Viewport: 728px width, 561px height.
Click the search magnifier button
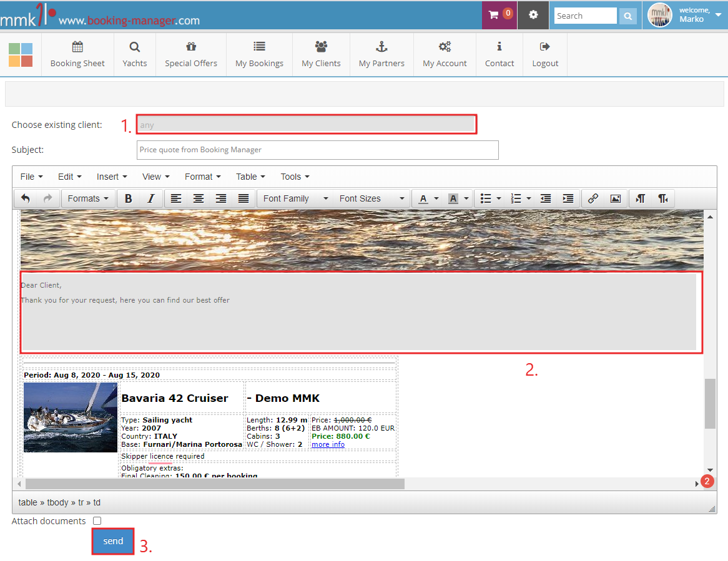627,16
